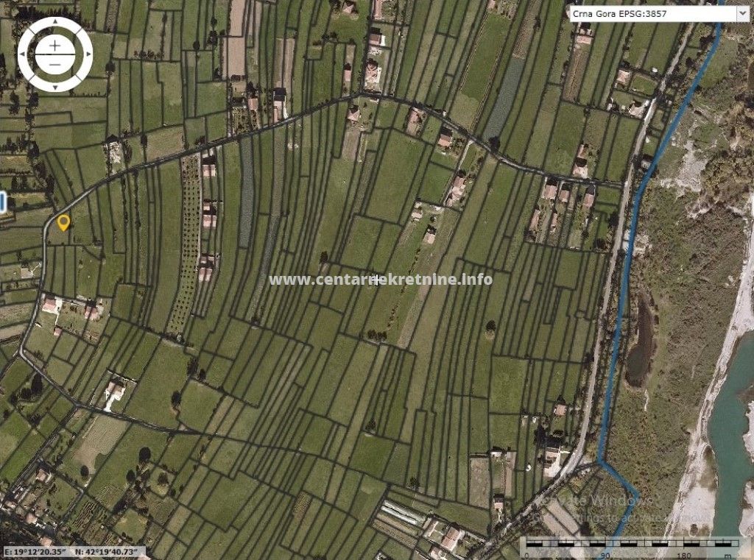
Task: Pan the map left using the west arrow
Action: [22, 54]
